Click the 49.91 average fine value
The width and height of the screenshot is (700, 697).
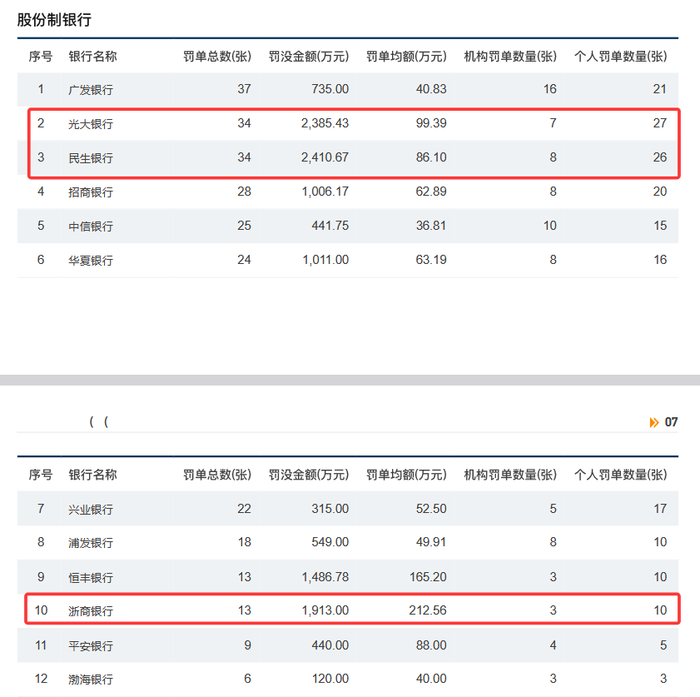click(x=431, y=542)
